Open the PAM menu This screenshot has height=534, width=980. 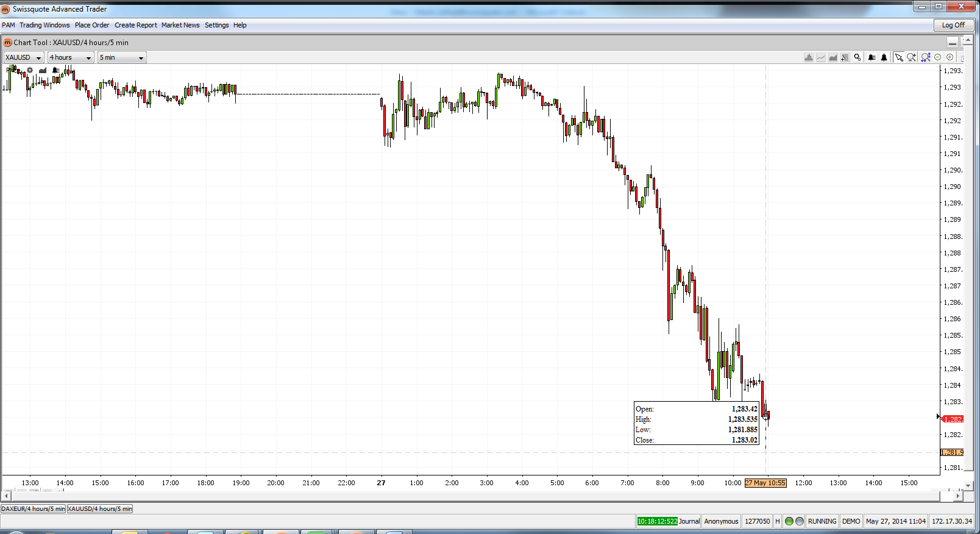click(x=9, y=25)
